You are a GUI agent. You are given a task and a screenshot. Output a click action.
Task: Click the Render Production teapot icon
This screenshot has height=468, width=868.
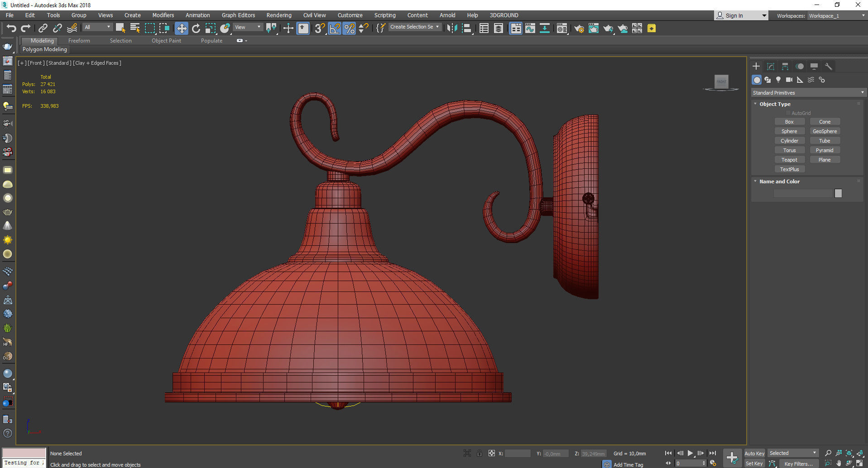point(608,29)
